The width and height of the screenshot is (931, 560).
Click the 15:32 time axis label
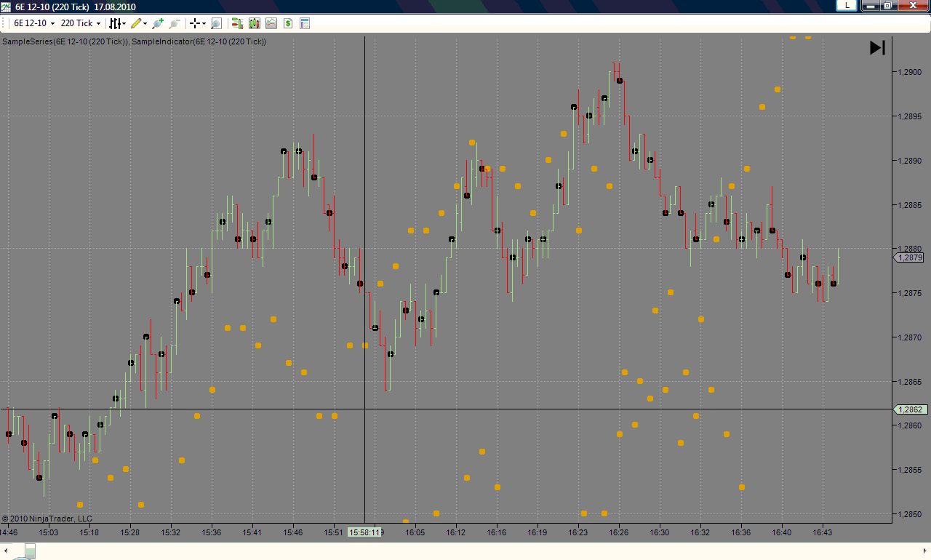click(171, 532)
